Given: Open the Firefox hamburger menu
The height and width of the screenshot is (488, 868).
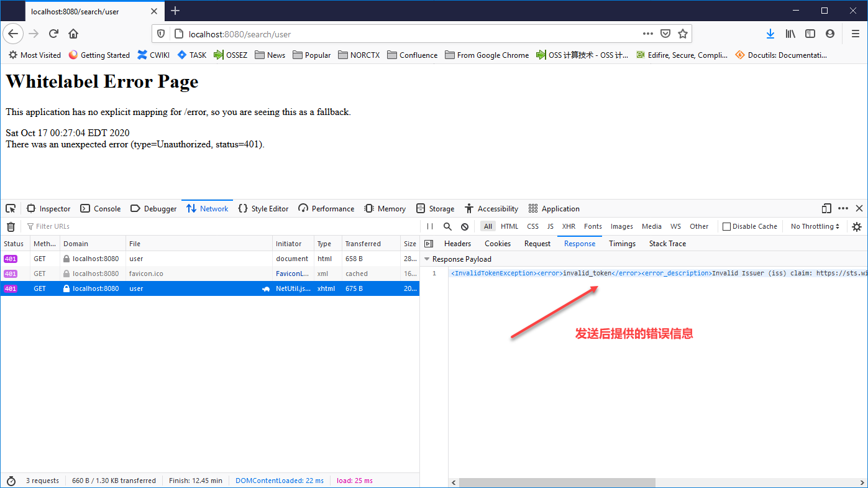Looking at the screenshot, I should point(855,34).
